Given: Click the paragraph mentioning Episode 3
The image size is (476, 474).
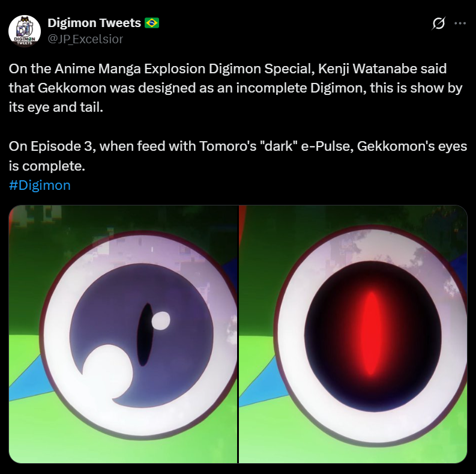Looking at the screenshot, I should click(238, 156).
